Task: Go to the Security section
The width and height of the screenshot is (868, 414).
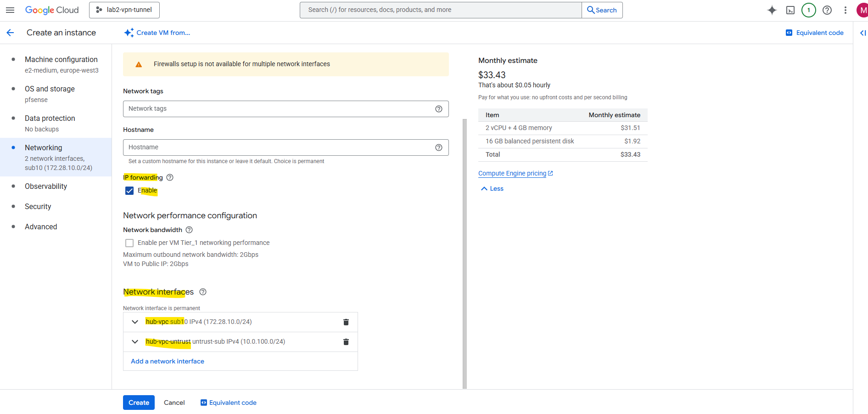Action: pyautogui.click(x=38, y=207)
